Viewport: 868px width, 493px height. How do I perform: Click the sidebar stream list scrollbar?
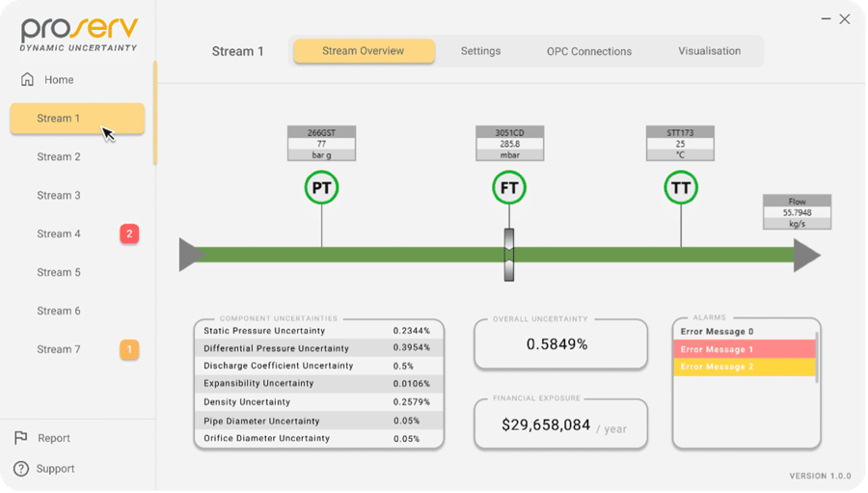(155, 113)
